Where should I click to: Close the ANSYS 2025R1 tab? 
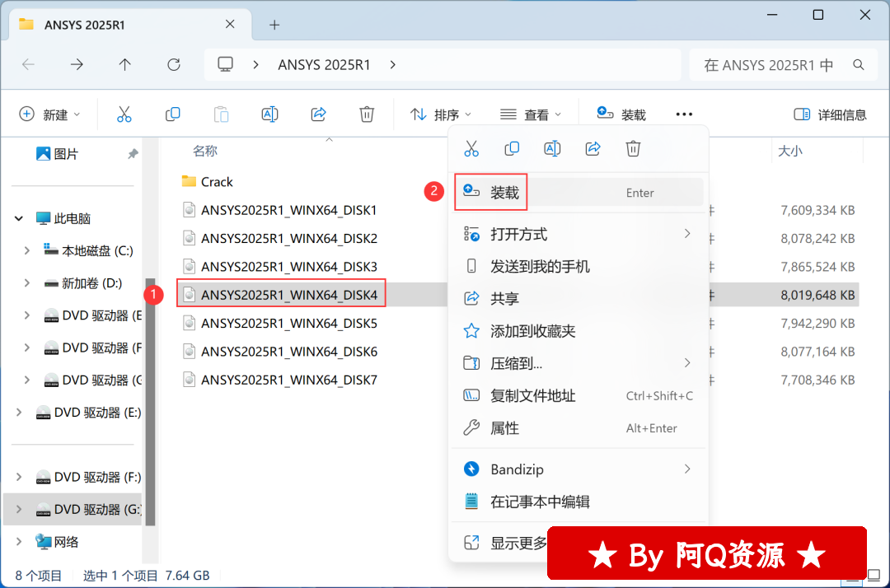(x=230, y=25)
